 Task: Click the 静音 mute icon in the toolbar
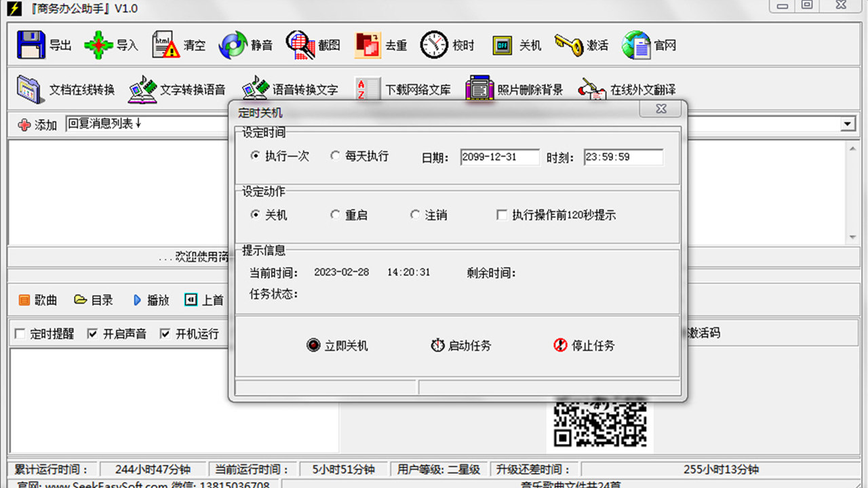coord(245,45)
